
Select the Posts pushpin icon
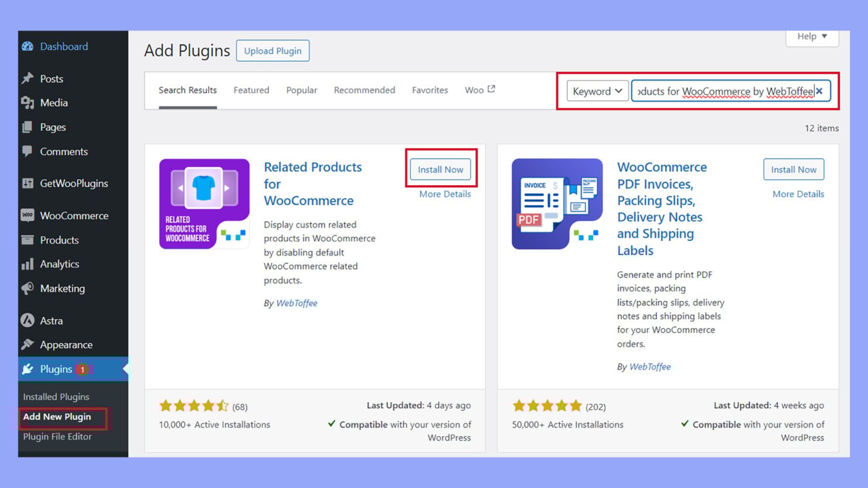(x=27, y=78)
